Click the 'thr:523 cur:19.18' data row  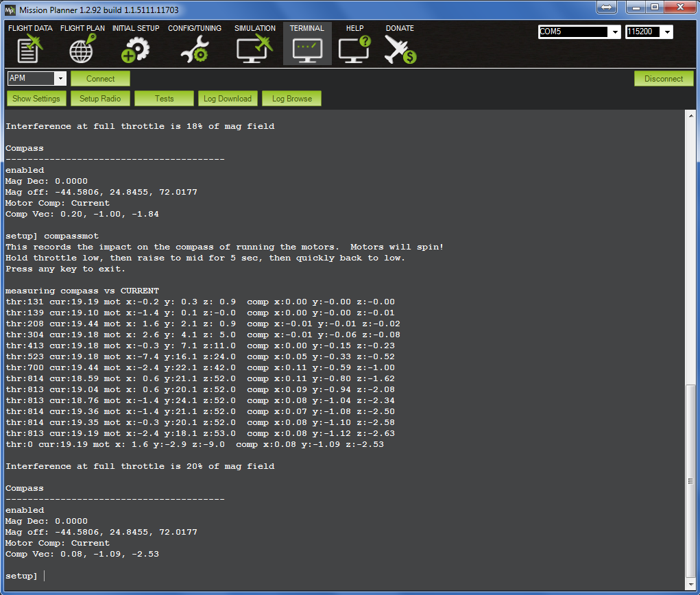200,357
